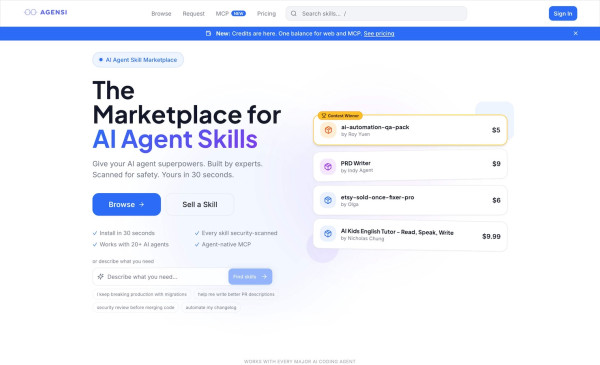This screenshot has height=365, width=600.
Task: Click the sparkle icon in describe field
Action: coord(101,277)
